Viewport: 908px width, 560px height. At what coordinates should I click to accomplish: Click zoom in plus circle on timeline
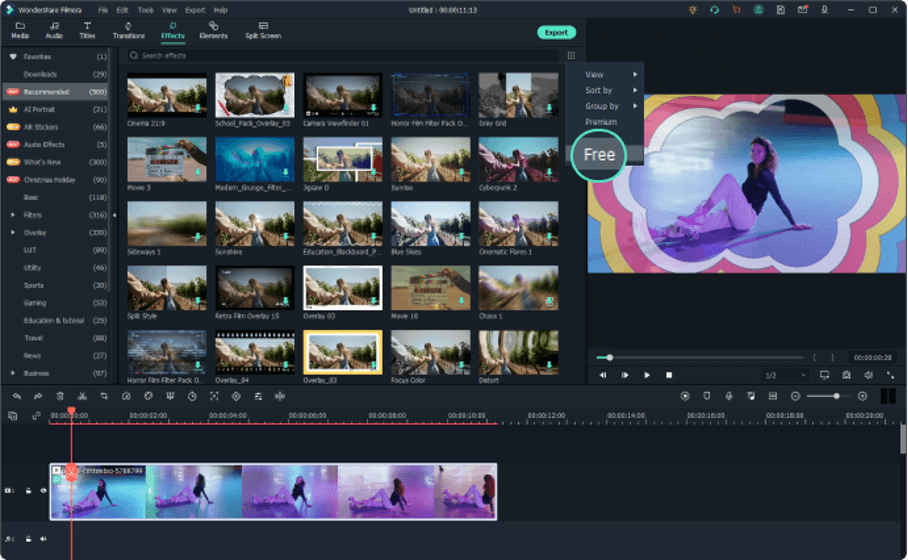click(863, 396)
